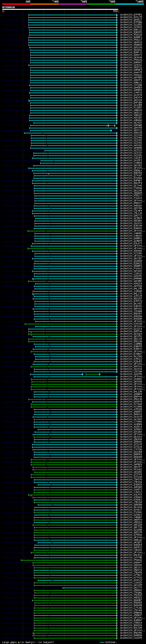This screenshot has width=146, height=644.
Task: Select label UniRef100_A2ZIG7
Action: [x=131, y=150]
